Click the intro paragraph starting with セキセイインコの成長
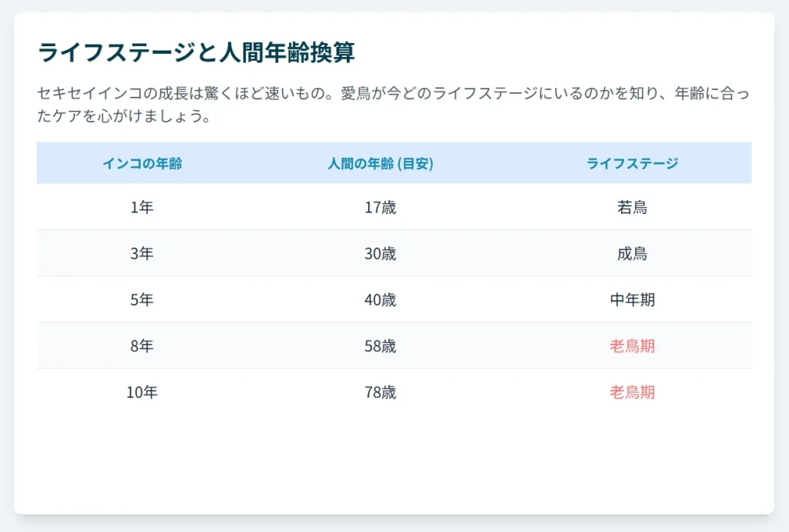The width and height of the screenshot is (789, 532). tap(394, 105)
